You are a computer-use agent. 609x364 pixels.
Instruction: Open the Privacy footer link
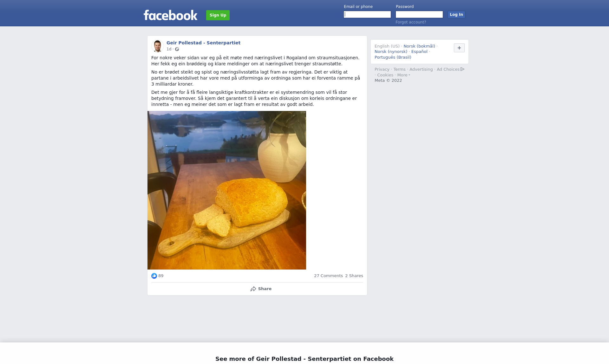point(382,69)
